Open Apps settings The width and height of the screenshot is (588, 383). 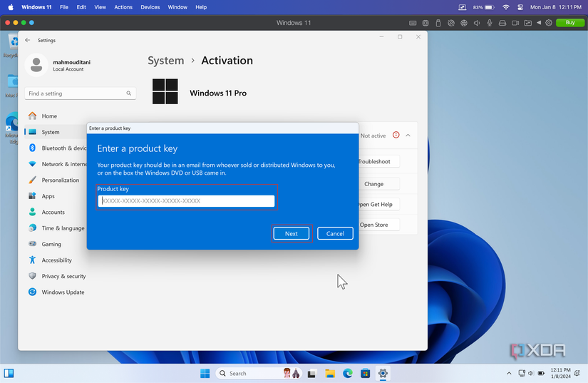[56, 196]
